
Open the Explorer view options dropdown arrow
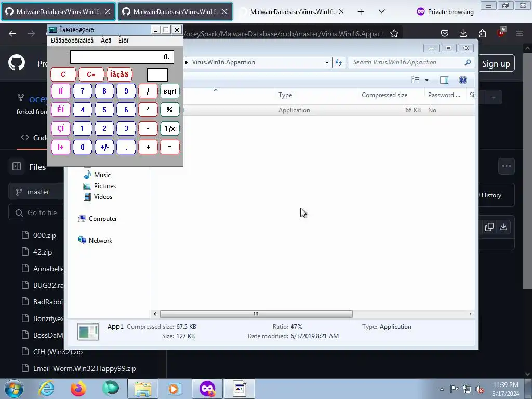(427, 80)
